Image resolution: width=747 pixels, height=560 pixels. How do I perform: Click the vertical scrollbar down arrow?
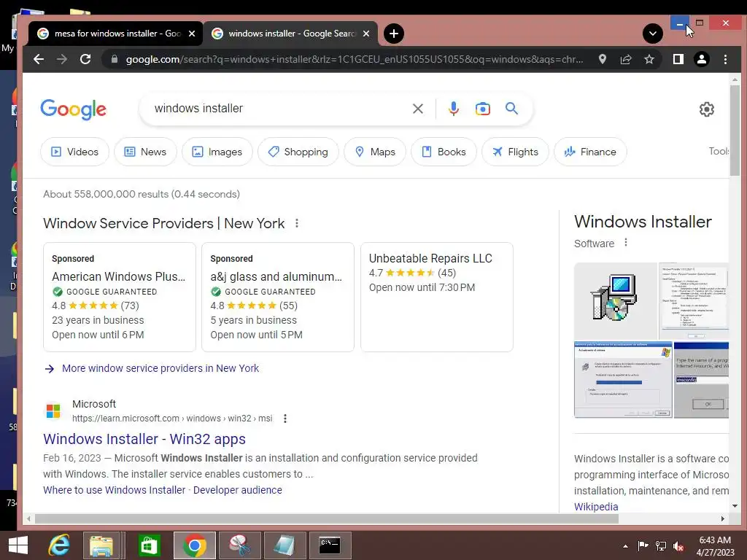click(735, 506)
